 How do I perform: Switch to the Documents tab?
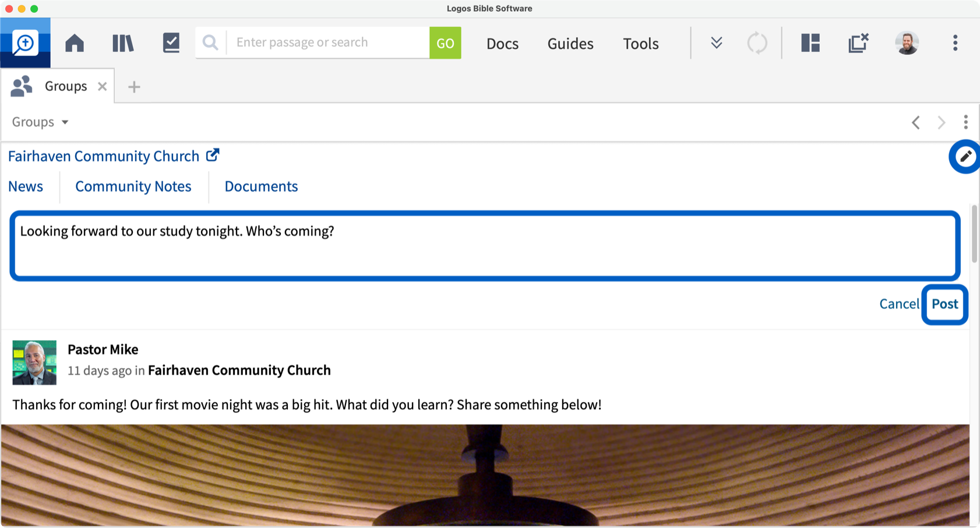tap(261, 186)
